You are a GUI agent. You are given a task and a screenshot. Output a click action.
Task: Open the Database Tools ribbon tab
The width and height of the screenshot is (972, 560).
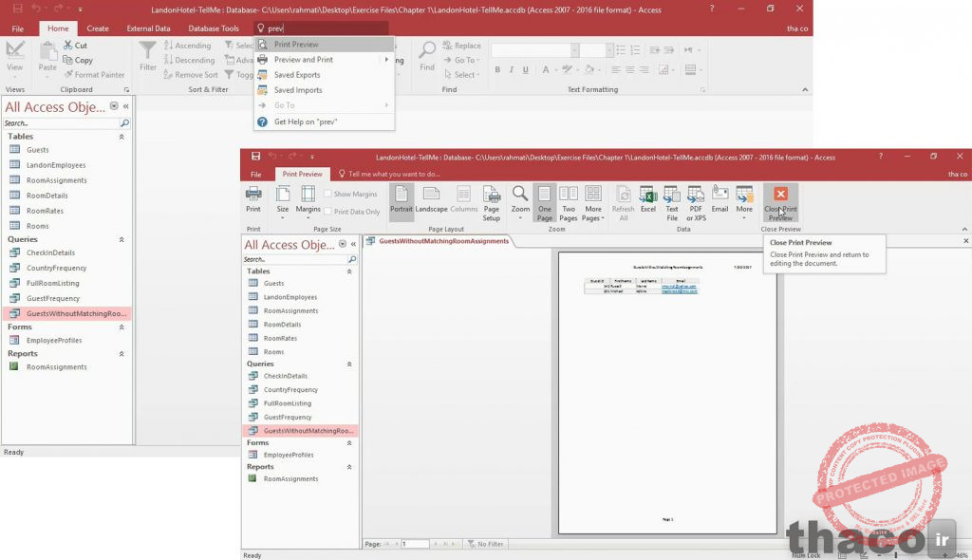pos(214,28)
